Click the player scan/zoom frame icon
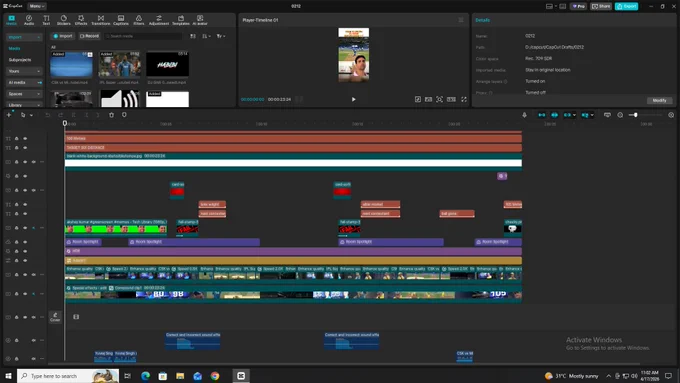680x383 pixels. point(439,99)
